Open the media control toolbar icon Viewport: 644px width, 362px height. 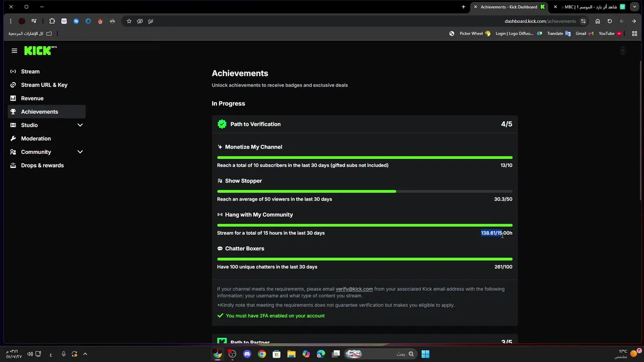(34, 21)
